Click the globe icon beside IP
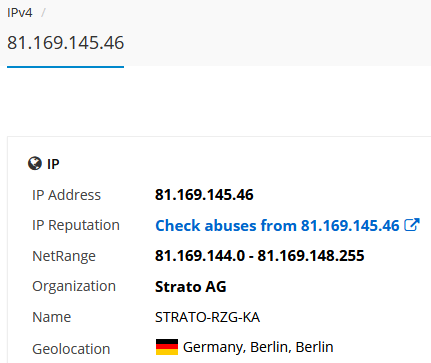The width and height of the screenshot is (431, 363). coord(35,164)
